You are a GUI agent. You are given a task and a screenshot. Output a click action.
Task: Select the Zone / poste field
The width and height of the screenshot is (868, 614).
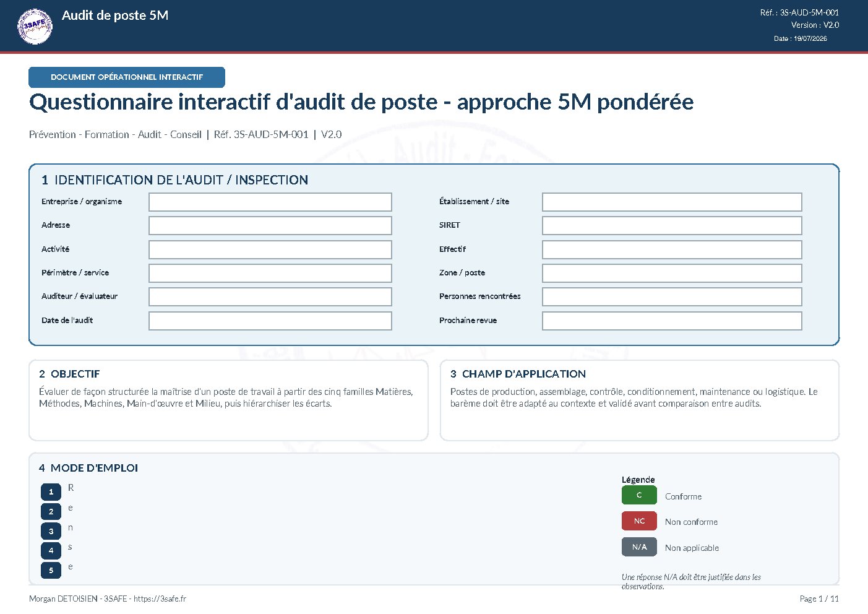pyautogui.click(x=672, y=273)
